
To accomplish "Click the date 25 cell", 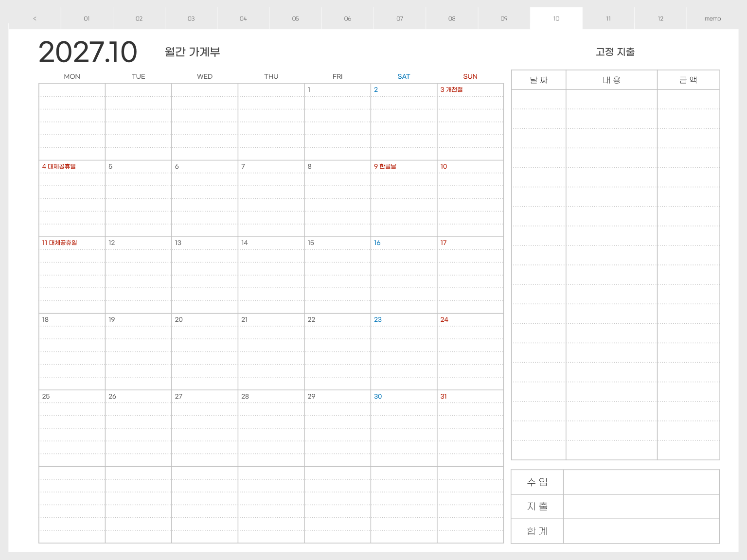I will pos(72,428).
